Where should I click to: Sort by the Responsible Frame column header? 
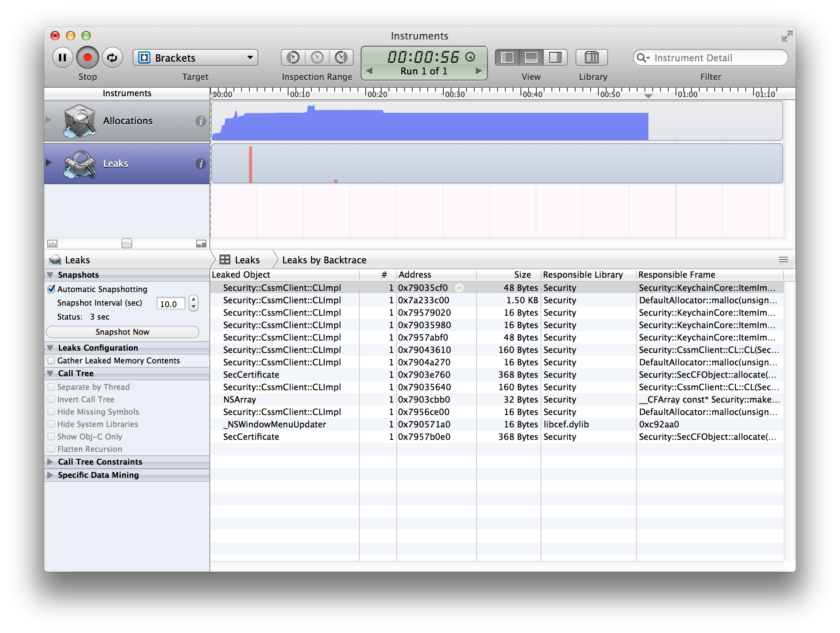[x=710, y=275]
